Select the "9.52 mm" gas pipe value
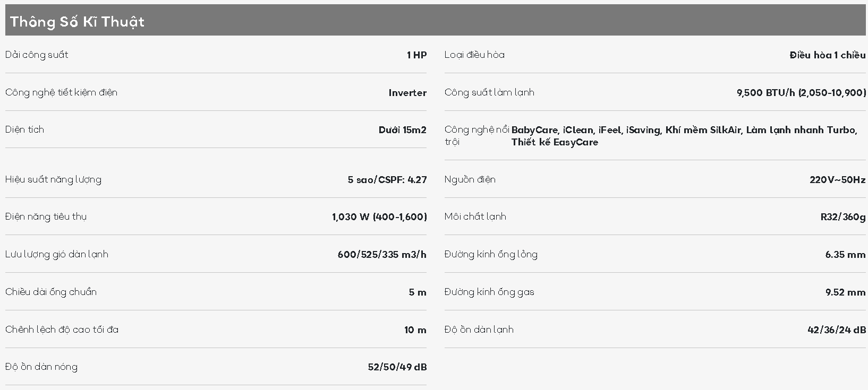 click(x=845, y=292)
